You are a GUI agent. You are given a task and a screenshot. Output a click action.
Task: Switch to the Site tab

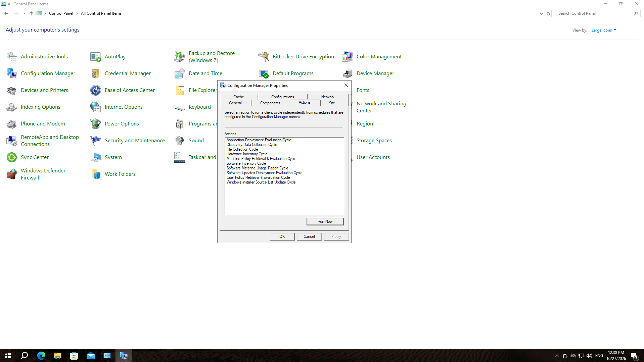click(332, 103)
